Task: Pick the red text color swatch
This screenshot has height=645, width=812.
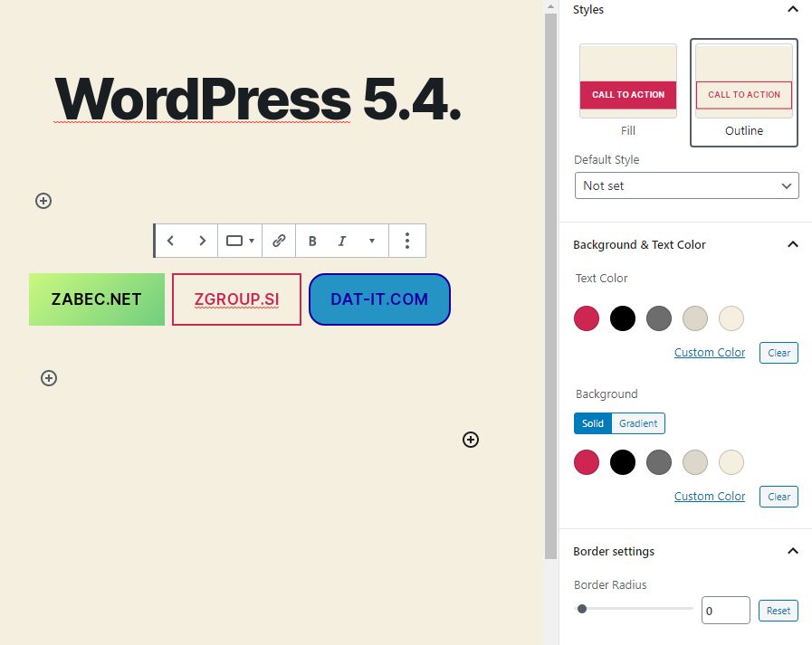Action: (587, 318)
